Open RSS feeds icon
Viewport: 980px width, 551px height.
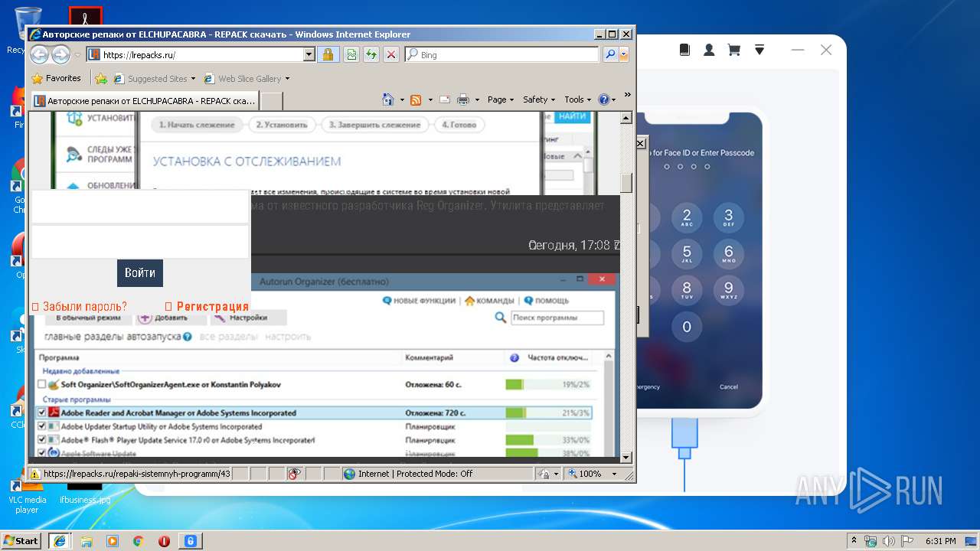[x=416, y=99]
